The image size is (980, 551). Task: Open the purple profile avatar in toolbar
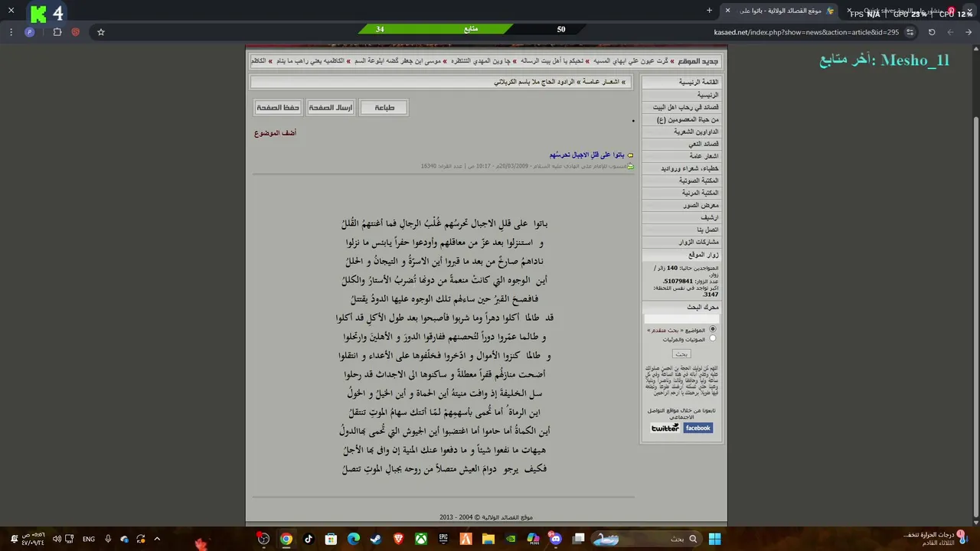(30, 32)
